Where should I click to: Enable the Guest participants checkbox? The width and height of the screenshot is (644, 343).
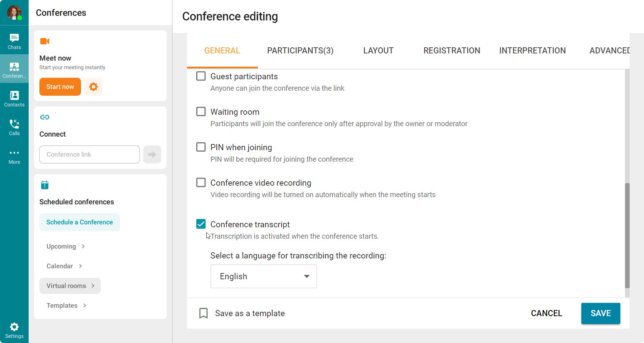point(201,76)
